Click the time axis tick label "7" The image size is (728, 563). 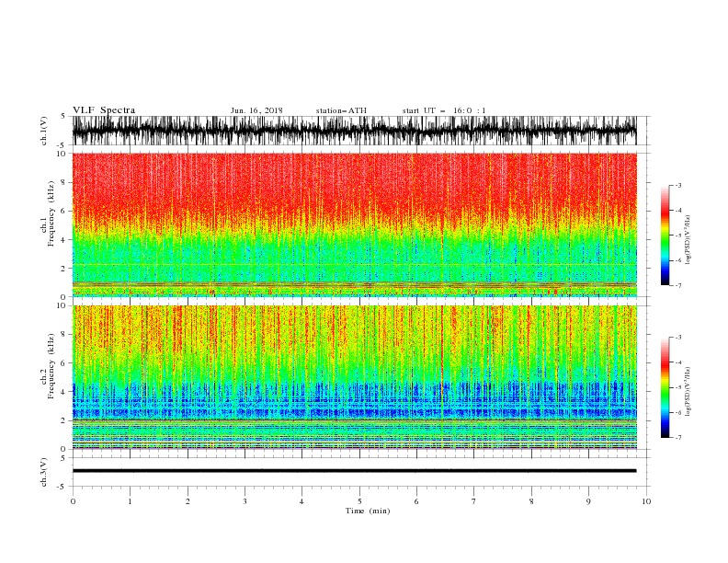474,501
